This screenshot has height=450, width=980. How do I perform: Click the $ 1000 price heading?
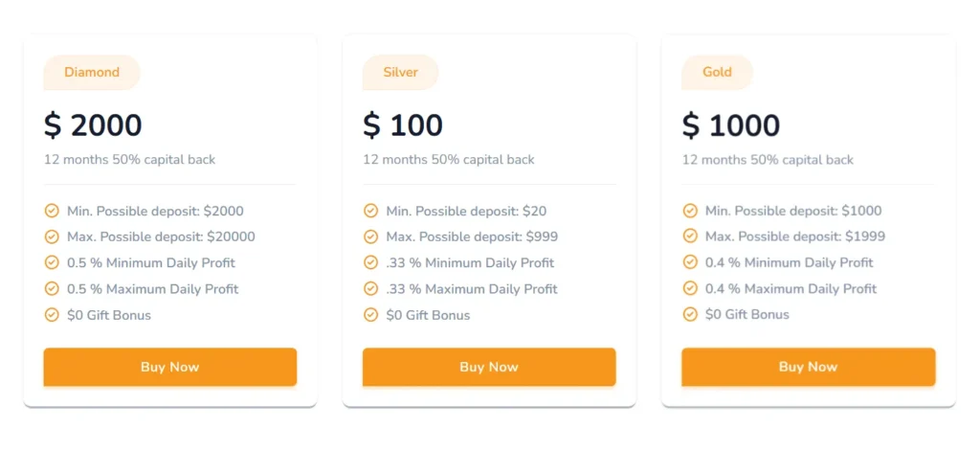tap(731, 124)
